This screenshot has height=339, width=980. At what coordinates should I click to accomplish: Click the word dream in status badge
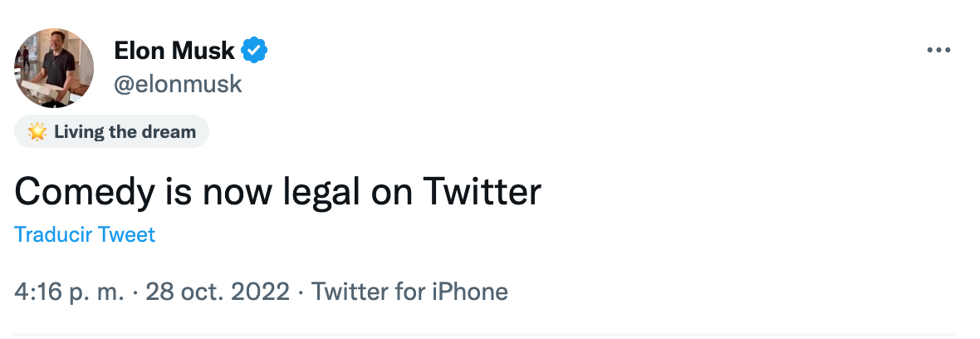tap(169, 132)
